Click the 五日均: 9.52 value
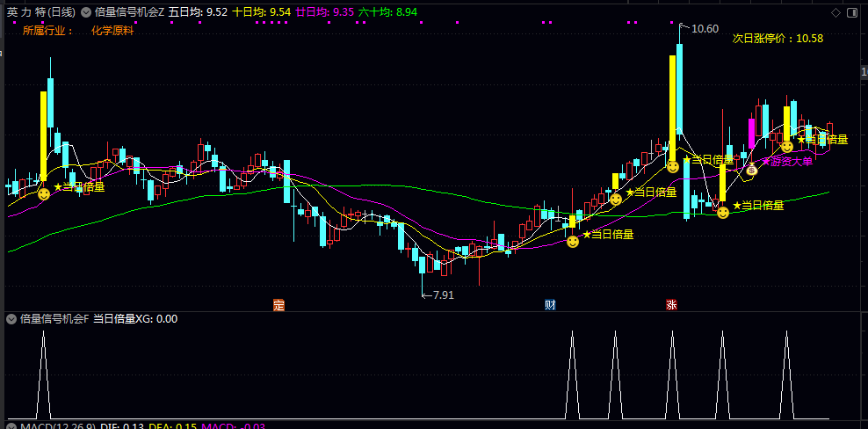The height and width of the screenshot is (429, 868). click(x=198, y=11)
